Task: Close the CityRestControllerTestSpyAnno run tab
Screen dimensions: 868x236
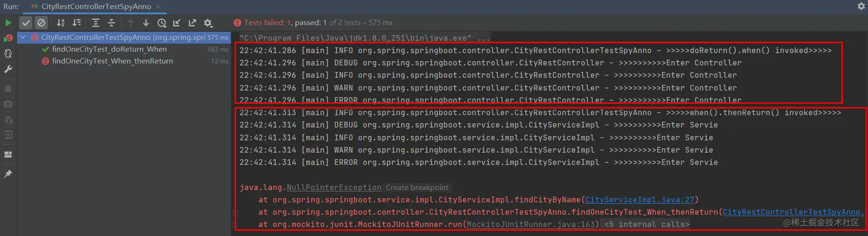Action: (158, 7)
